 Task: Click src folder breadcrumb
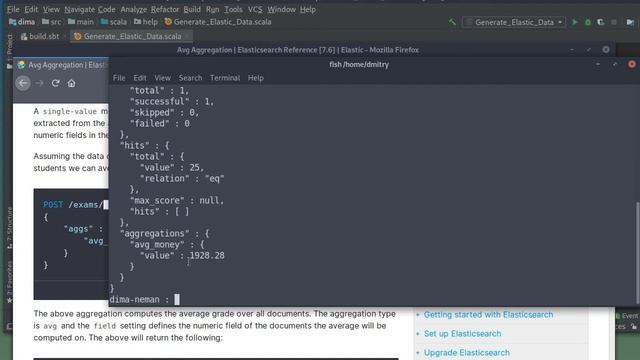(51, 22)
